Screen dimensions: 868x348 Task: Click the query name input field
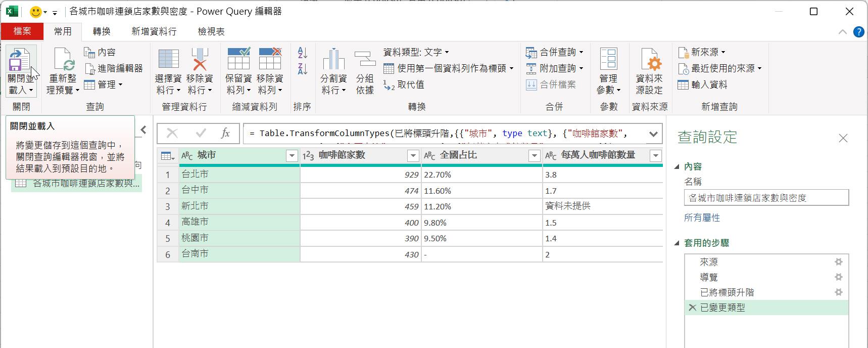[766, 198]
